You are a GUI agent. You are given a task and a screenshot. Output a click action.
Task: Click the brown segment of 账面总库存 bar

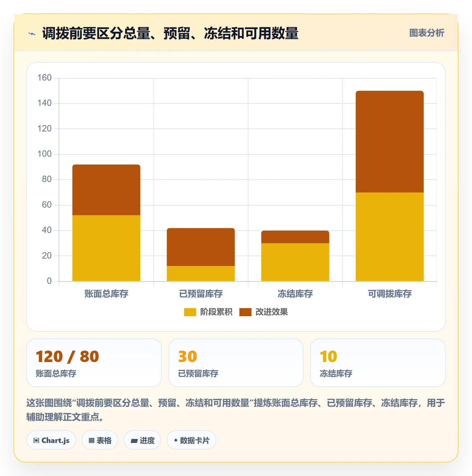coord(106,190)
